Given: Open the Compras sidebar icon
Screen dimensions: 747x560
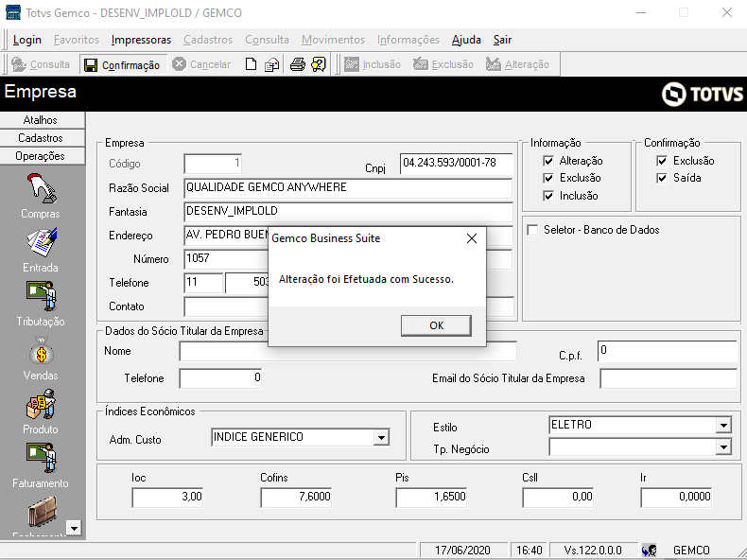Looking at the screenshot, I should pos(42,189).
